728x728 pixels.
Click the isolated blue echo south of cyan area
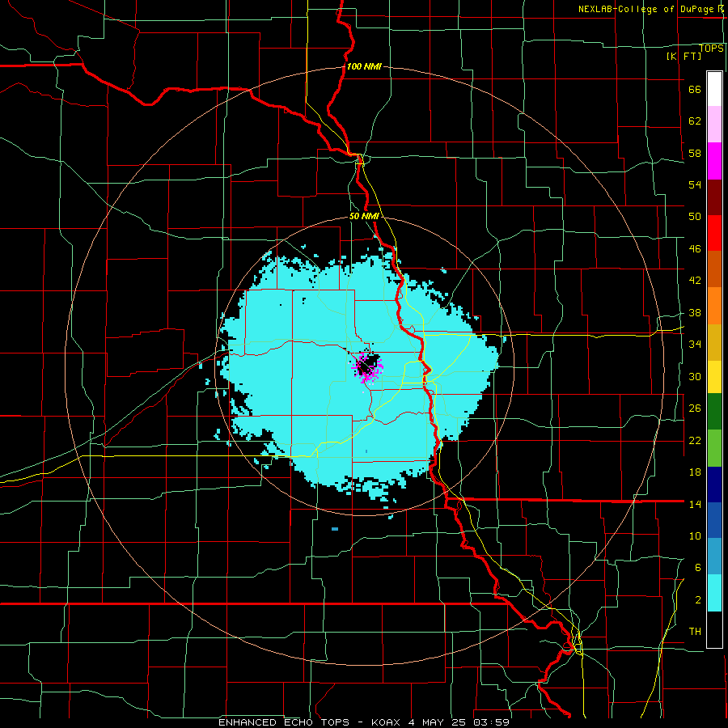click(335, 529)
